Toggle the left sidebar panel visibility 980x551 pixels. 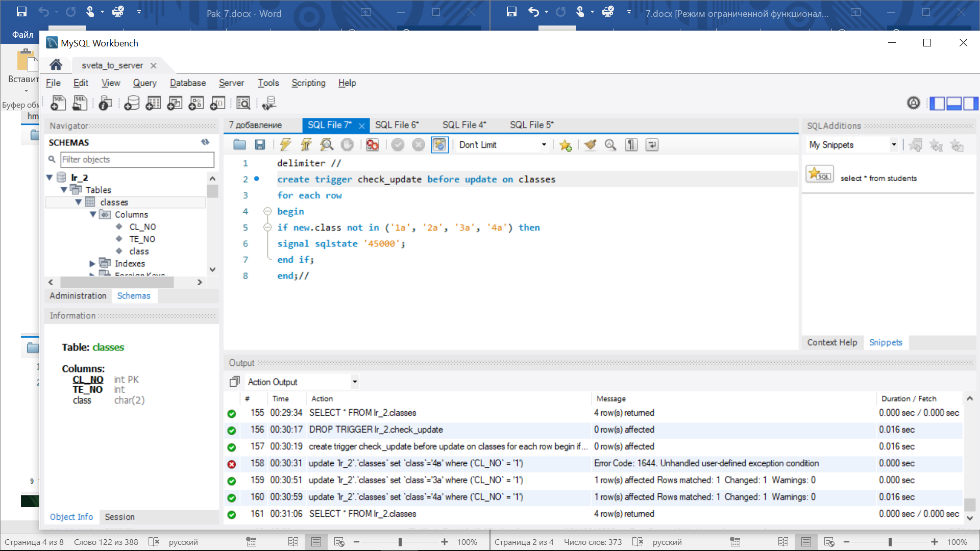pyautogui.click(x=938, y=104)
